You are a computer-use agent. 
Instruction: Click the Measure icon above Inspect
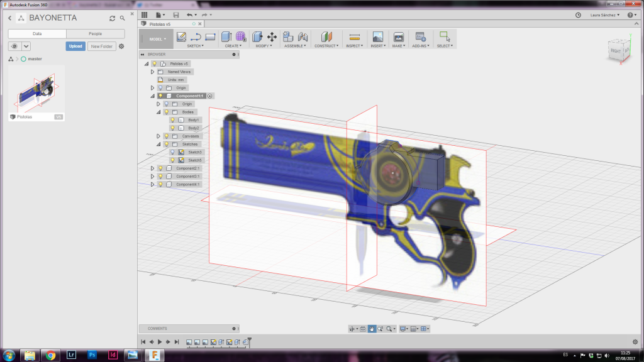tap(355, 36)
